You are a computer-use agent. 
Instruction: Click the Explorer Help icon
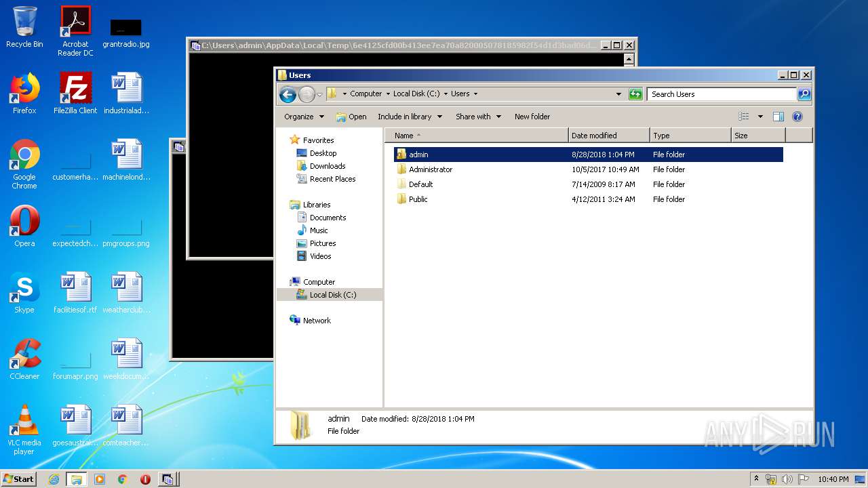[x=797, y=117]
